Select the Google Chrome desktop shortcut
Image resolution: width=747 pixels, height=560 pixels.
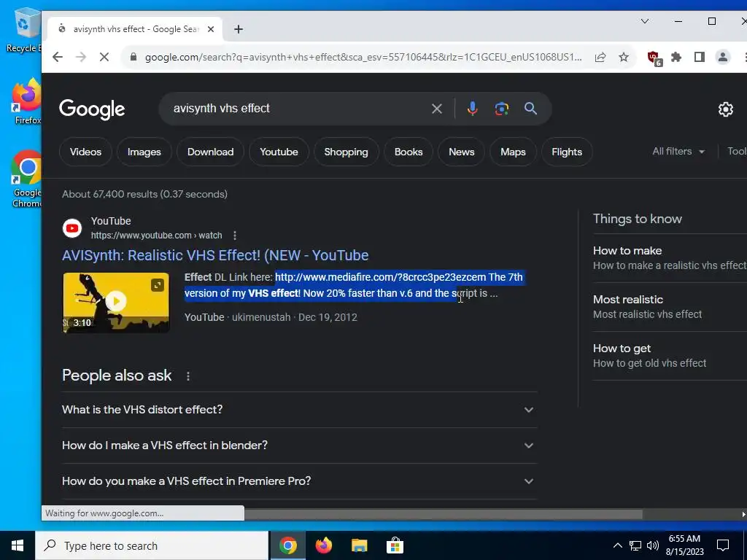(x=27, y=179)
